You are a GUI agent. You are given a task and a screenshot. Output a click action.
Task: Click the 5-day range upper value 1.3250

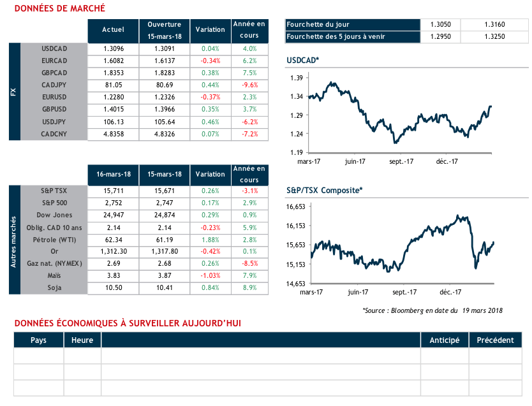[x=494, y=36]
